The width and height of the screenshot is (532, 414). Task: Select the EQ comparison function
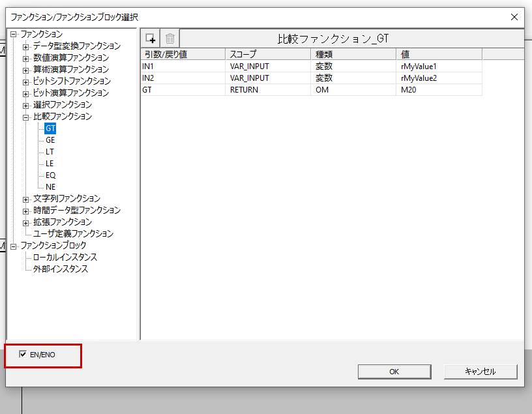pyautogui.click(x=50, y=175)
